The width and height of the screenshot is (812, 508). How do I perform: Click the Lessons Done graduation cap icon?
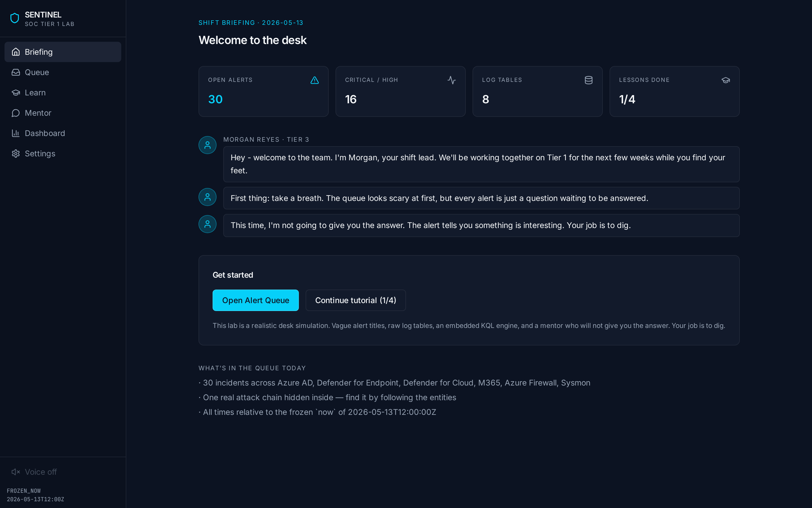click(725, 80)
